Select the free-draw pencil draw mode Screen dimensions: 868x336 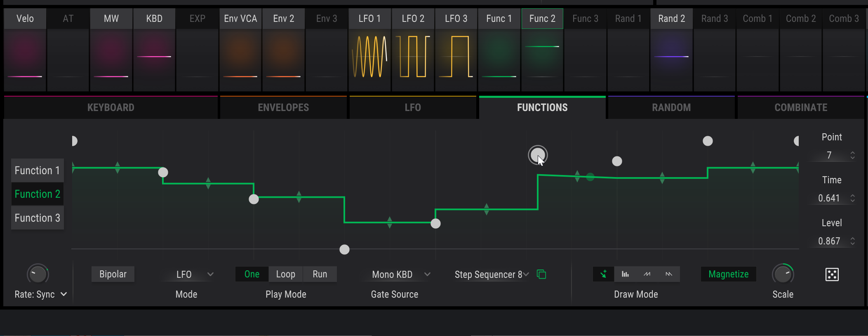tap(604, 274)
